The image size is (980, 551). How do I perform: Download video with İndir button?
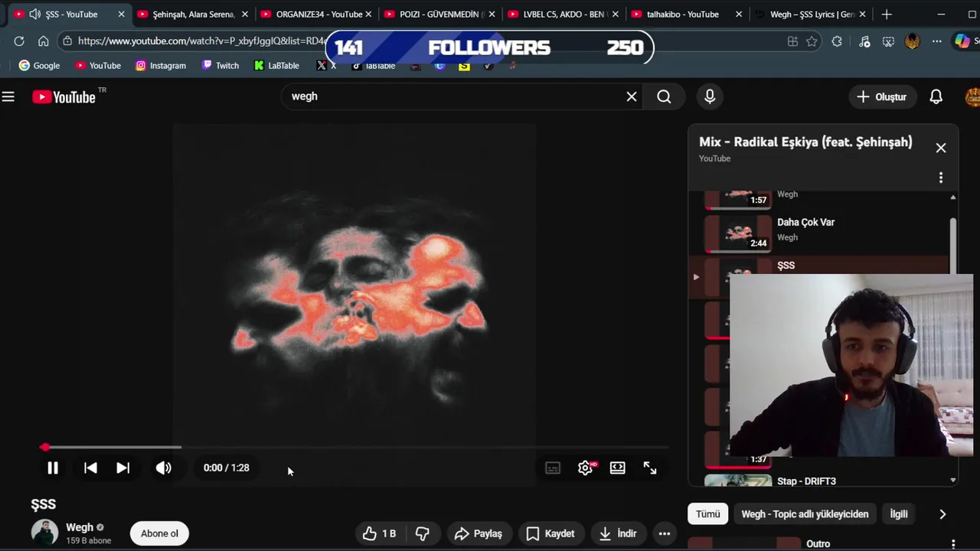tap(618, 533)
